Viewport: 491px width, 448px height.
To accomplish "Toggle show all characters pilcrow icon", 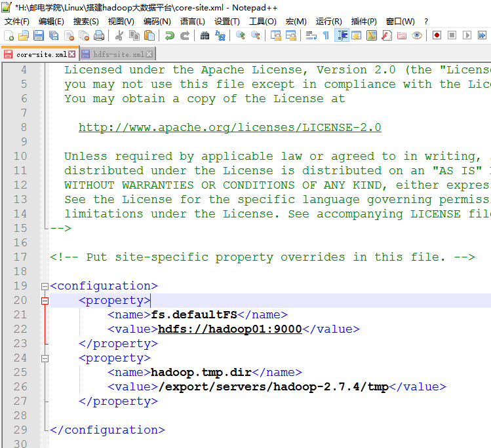I will tap(326, 35).
